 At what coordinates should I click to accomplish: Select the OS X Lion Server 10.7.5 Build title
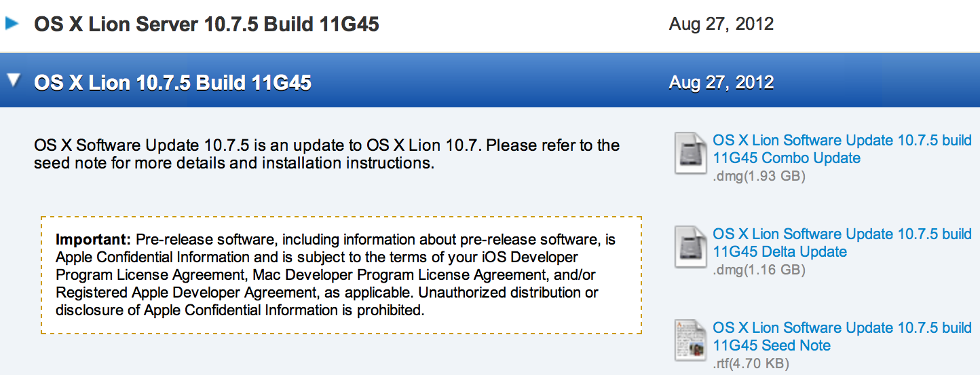coord(207,24)
